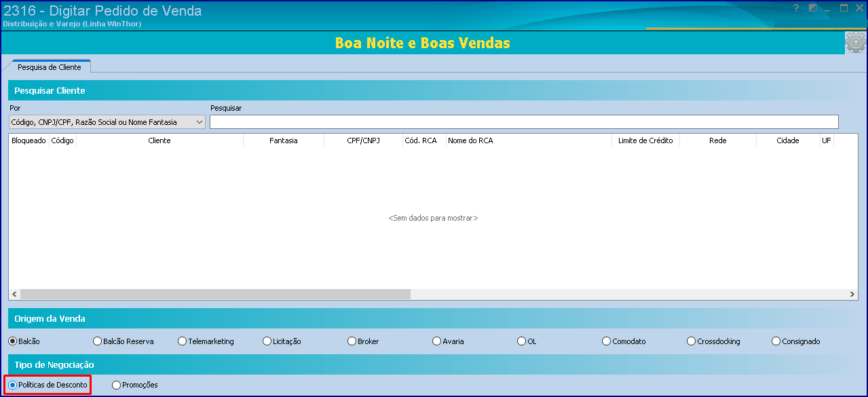
Task: Sort by the Bloqueado column header
Action: point(29,140)
